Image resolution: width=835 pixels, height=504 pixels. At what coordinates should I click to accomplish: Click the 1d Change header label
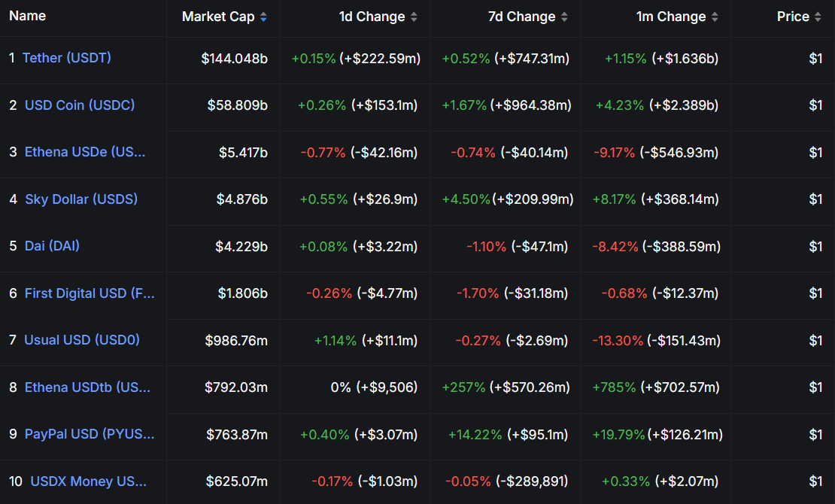click(x=372, y=17)
